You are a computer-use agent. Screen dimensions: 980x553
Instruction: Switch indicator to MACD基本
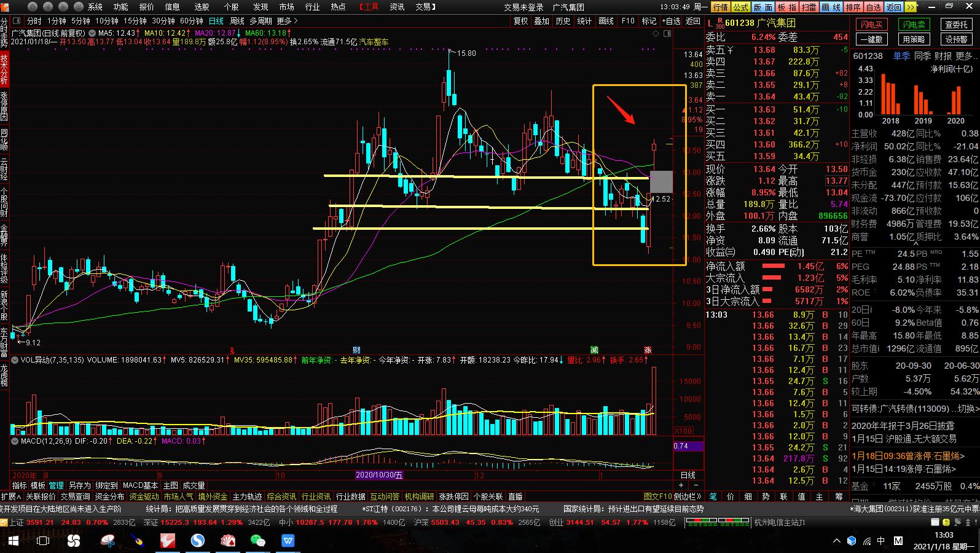click(141, 485)
